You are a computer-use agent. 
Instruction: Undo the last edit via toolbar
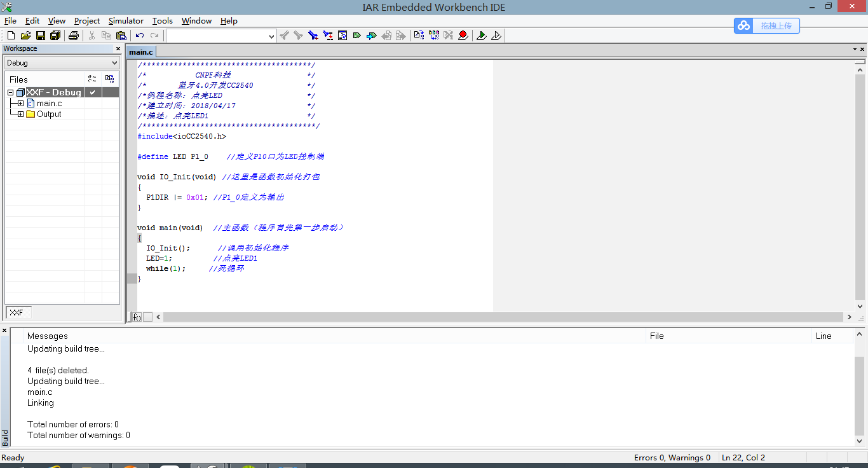(140, 36)
